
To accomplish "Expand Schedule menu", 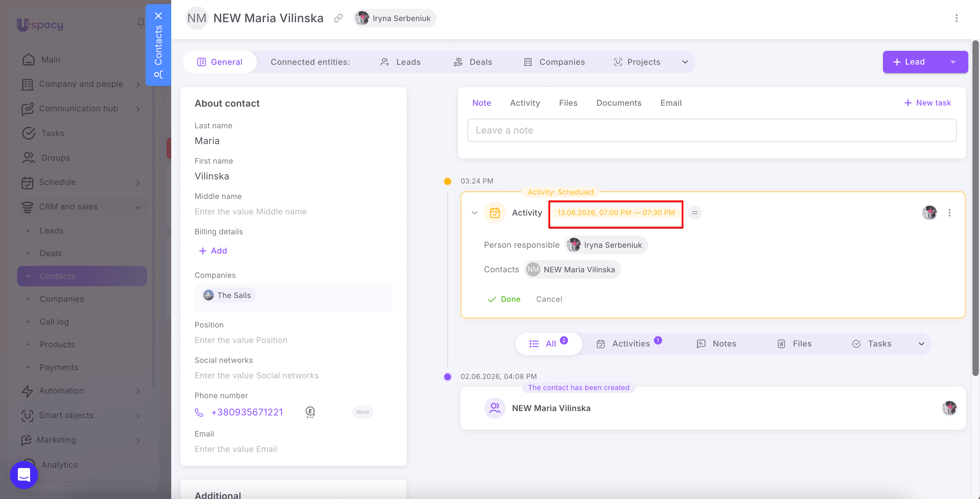I will click(138, 183).
